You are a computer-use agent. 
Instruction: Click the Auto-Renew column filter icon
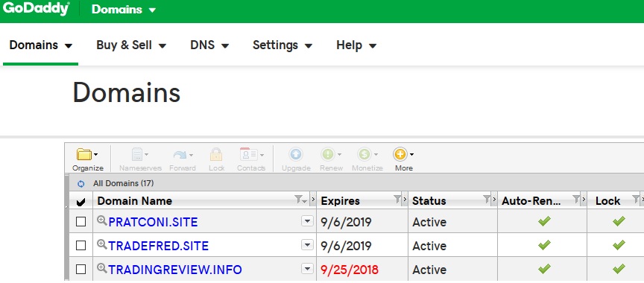[576, 200]
